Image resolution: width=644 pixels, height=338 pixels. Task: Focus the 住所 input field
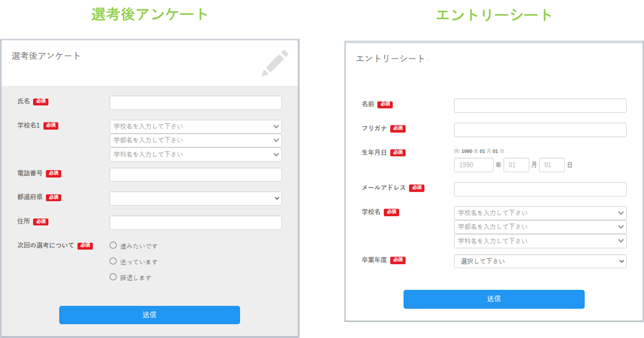point(196,222)
